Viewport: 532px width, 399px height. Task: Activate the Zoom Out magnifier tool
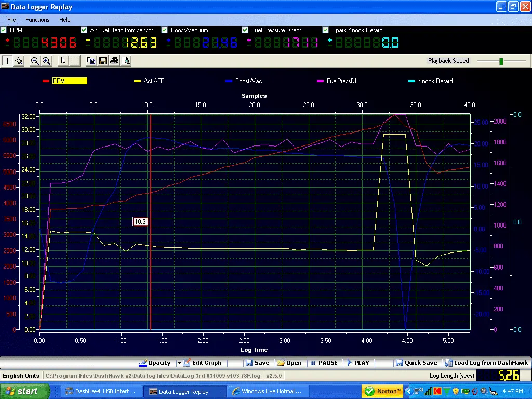[x=33, y=61]
